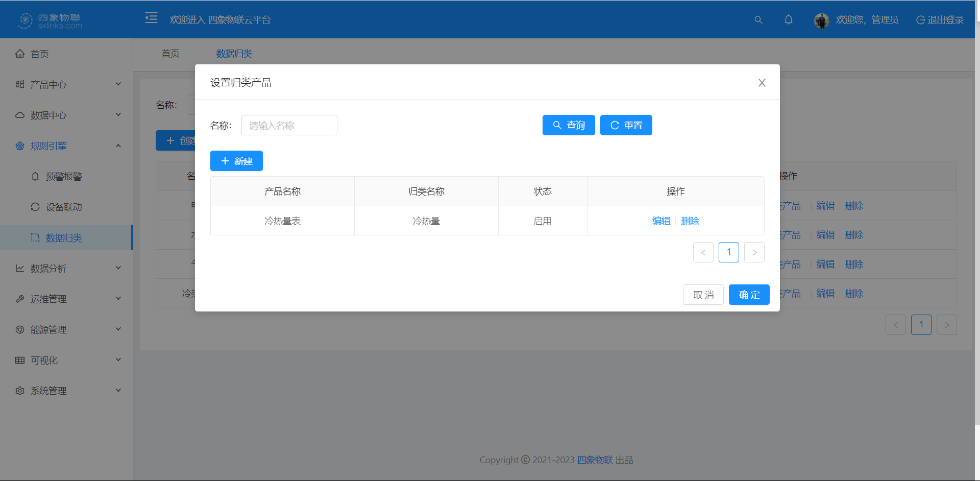Open the 数据分析 chart icon
The height and width of the screenshot is (481, 980).
point(19,268)
